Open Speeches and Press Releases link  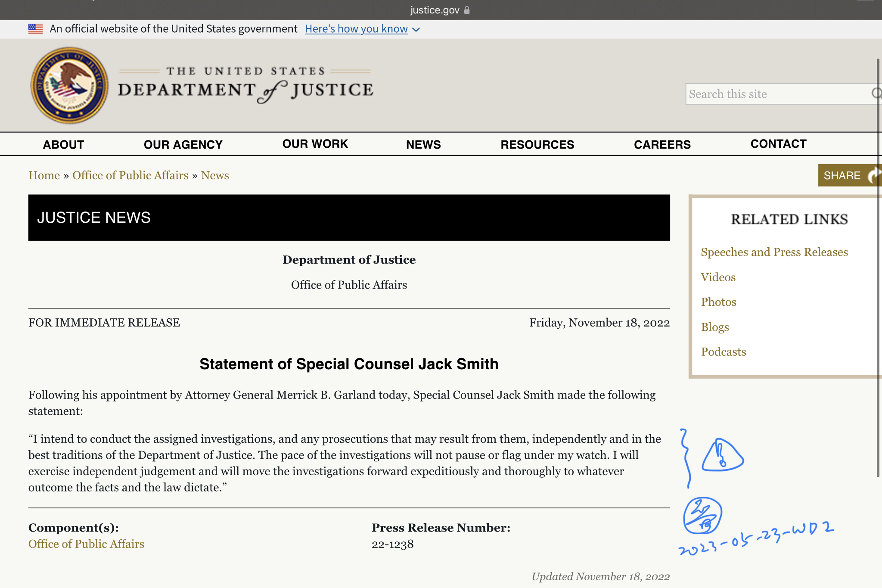(x=774, y=252)
